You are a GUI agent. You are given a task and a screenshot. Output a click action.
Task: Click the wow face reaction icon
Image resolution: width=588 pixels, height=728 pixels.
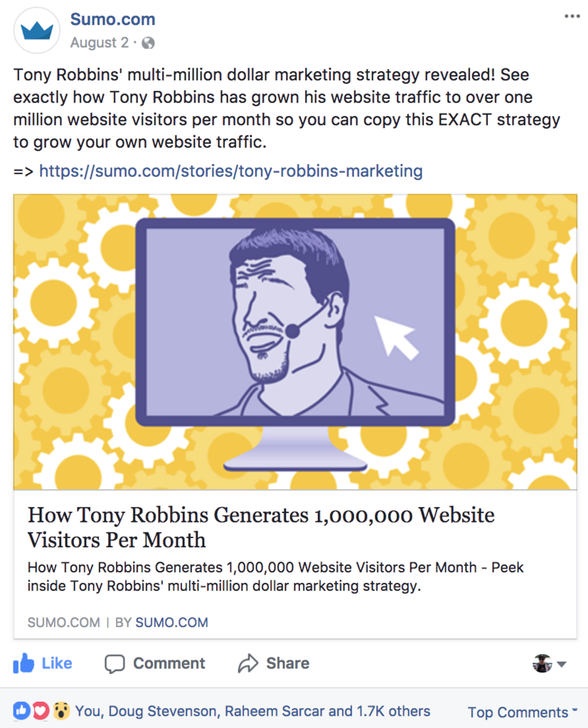pyautogui.click(x=61, y=711)
